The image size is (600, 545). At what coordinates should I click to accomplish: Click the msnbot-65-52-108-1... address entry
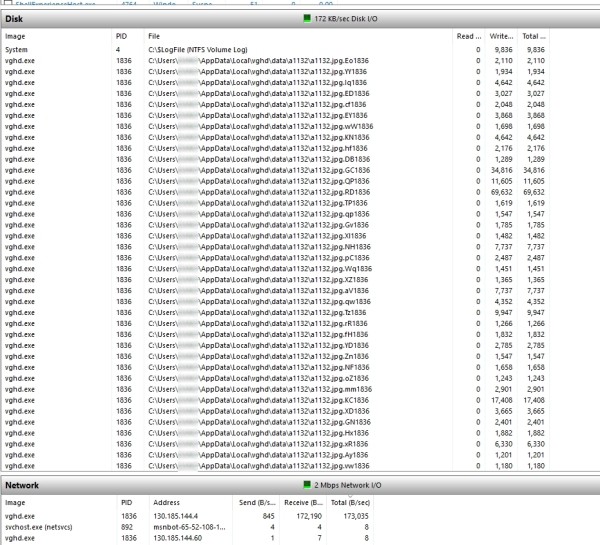pyautogui.click(x=189, y=527)
